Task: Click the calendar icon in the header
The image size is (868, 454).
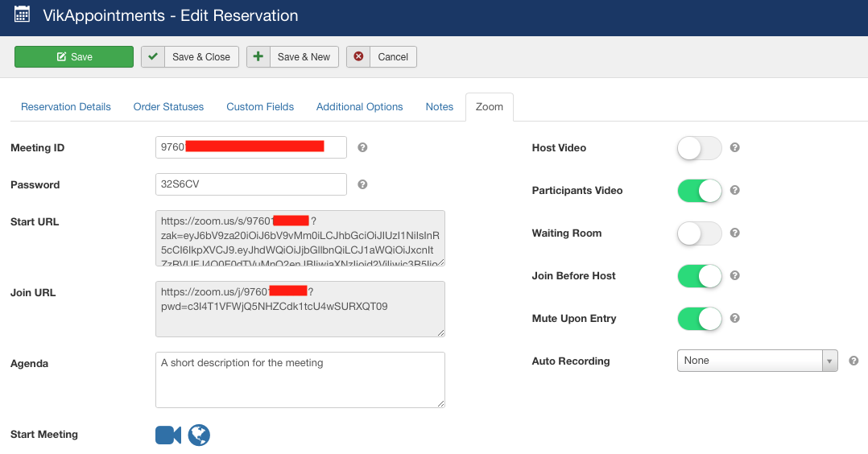Action: (23, 14)
